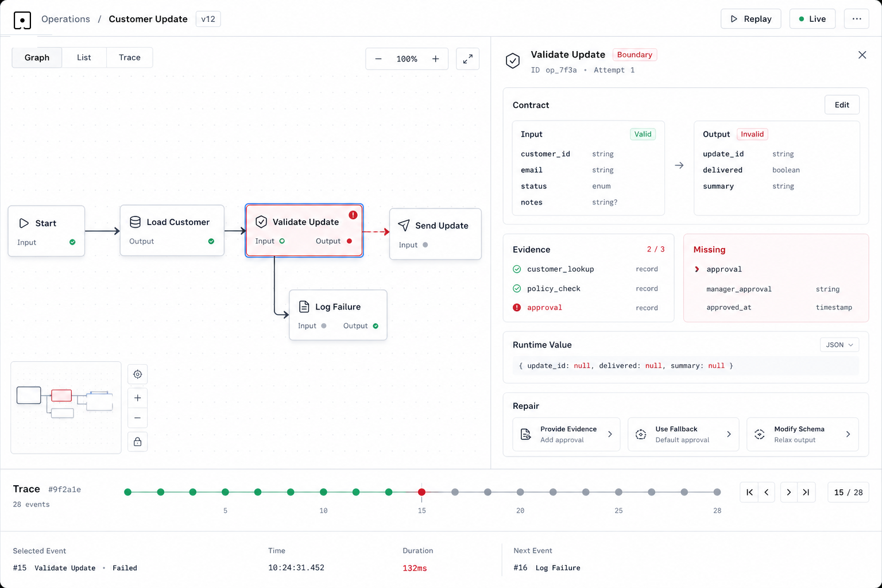Click Validate Update Input port

click(282, 241)
